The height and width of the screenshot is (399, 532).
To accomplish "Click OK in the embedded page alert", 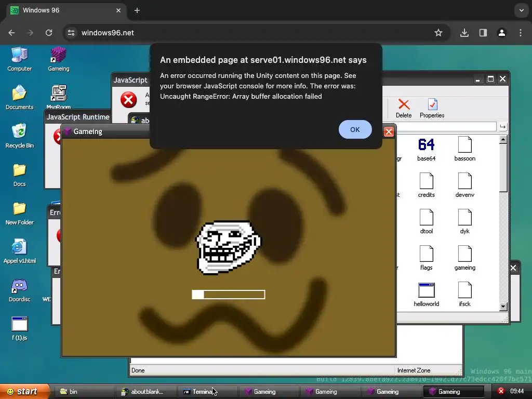I will click(355, 129).
